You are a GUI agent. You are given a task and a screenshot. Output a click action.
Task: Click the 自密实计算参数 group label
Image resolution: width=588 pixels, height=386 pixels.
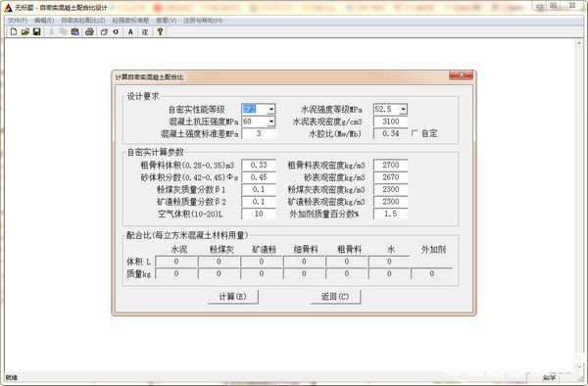(x=156, y=152)
